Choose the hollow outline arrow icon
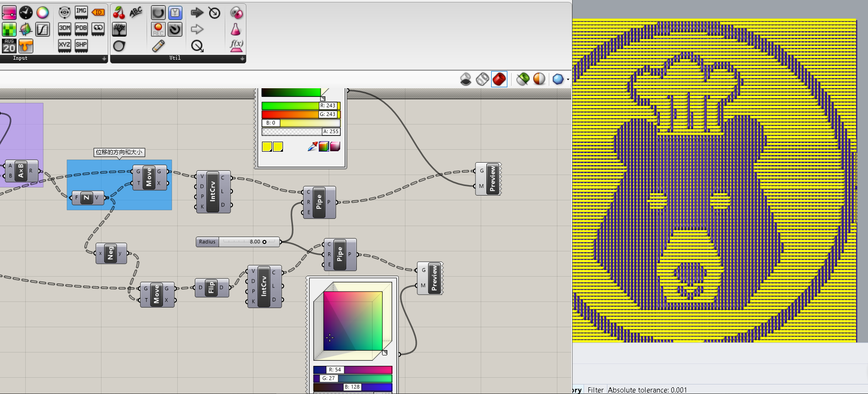The image size is (868, 394). coord(197,29)
